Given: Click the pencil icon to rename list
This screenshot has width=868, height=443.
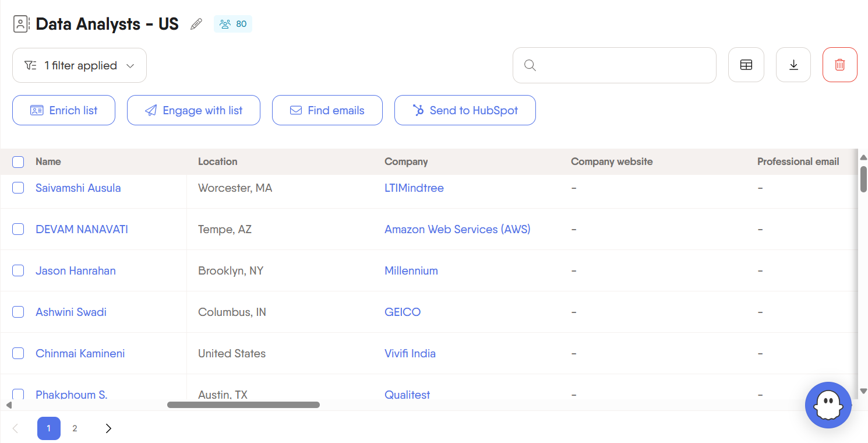Looking at the screenshot, I should pyautogui.click(x=196, y=24).
